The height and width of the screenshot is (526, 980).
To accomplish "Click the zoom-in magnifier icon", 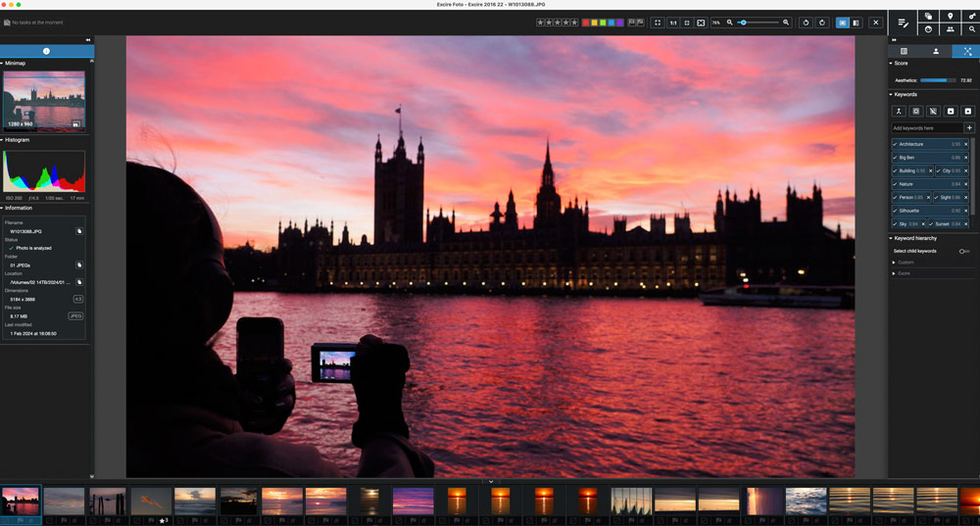I will tap(786, 23).
